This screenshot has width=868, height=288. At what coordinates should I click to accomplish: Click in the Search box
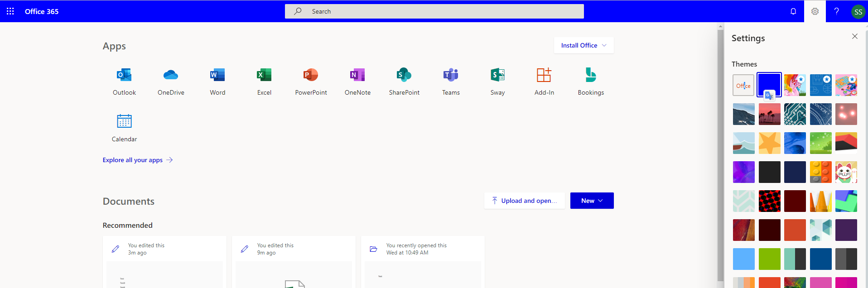(434, 11)
